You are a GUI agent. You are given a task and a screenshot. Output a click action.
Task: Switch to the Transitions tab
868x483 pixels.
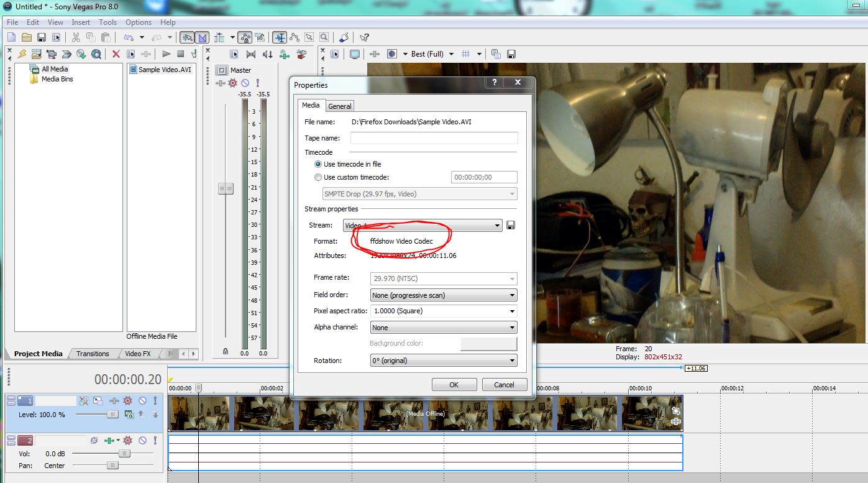(x=93, y=354)
